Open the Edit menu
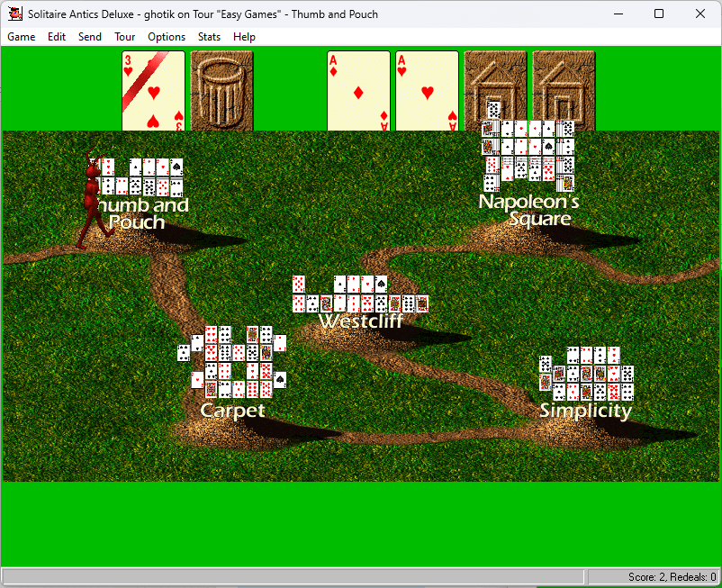The height and width of the screenshot is (588, 722). [x=57, y=37]
